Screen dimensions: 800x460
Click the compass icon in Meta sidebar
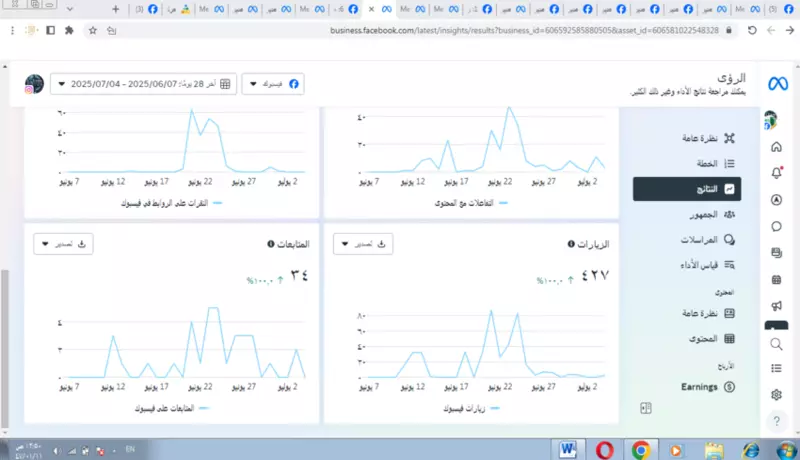click(776, 200)
